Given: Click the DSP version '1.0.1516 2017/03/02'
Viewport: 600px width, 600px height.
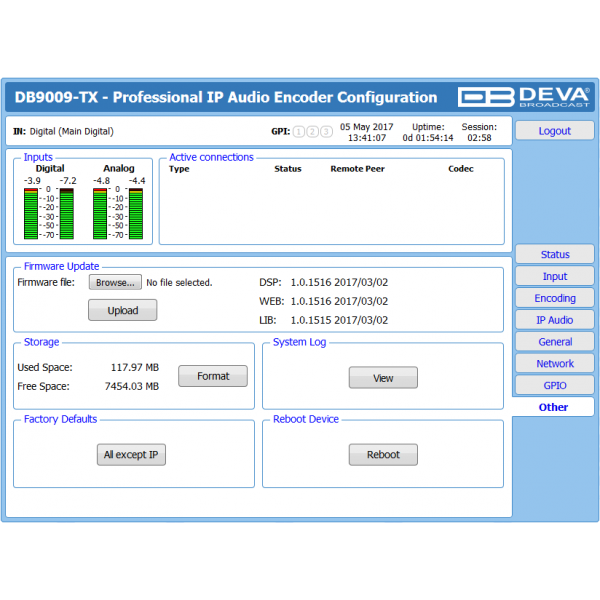Looking at the screenshot, I should click(x=339, y=282).
